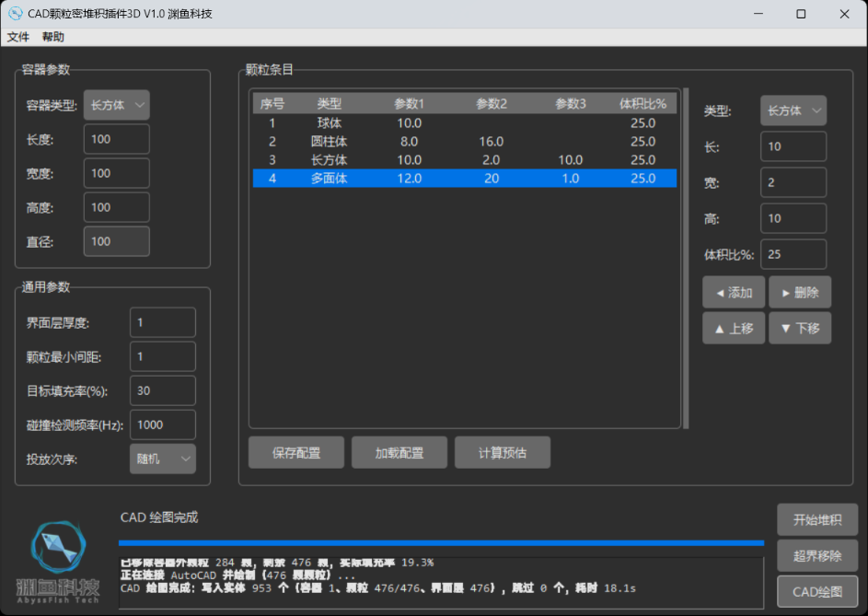Click the particle 长 input field

793,146
